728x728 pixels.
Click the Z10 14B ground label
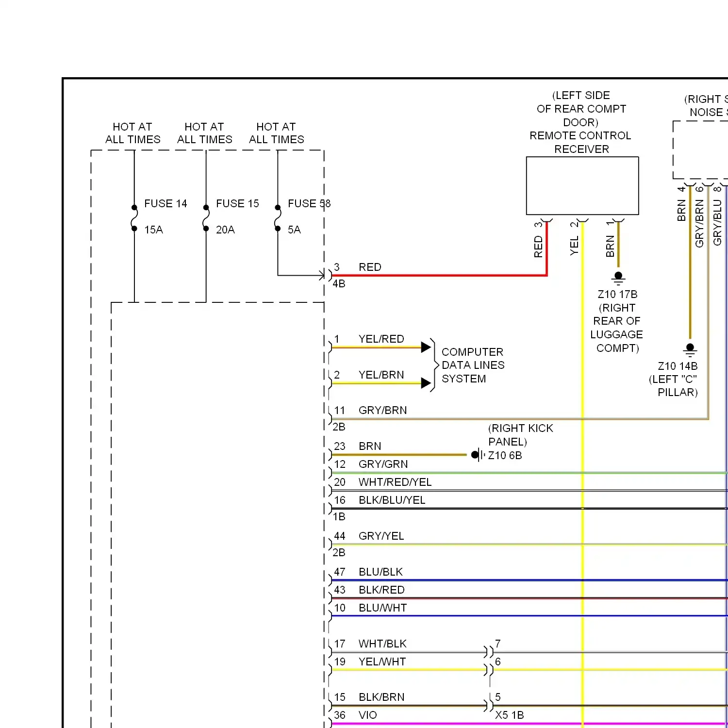pyautogui.click(x=678, y=366)
